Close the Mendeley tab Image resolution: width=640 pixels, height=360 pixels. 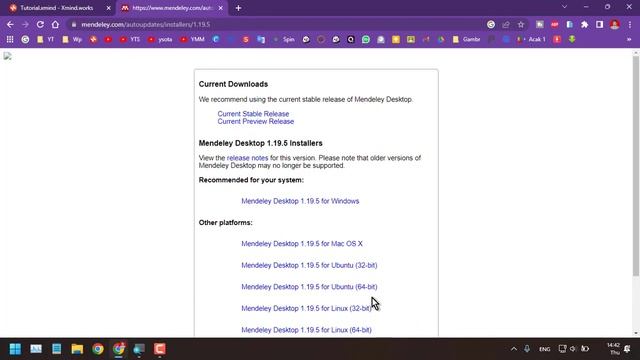pyautogui.click(x=220, y=8)
